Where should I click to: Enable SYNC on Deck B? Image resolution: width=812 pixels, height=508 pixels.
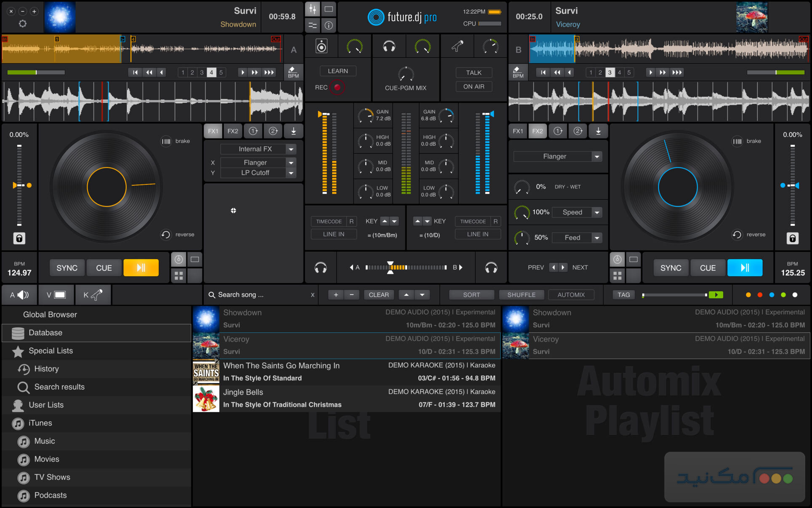[x=670, y=267]
